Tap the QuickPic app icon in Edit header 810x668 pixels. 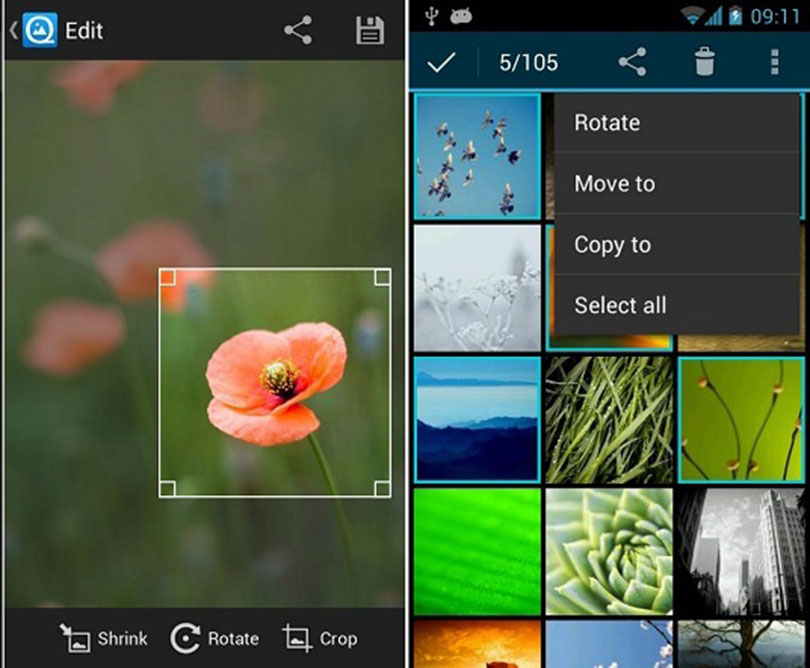click(39, 30)
